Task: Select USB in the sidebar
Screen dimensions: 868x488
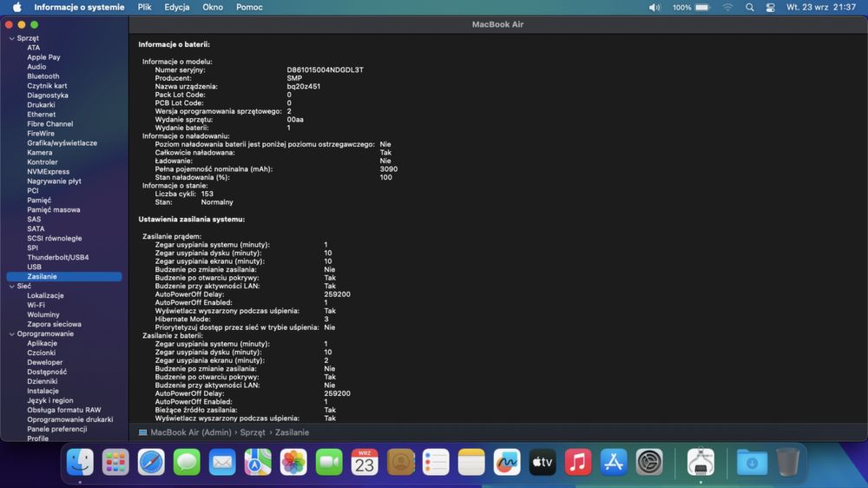Action: click(x=35, y=267)
